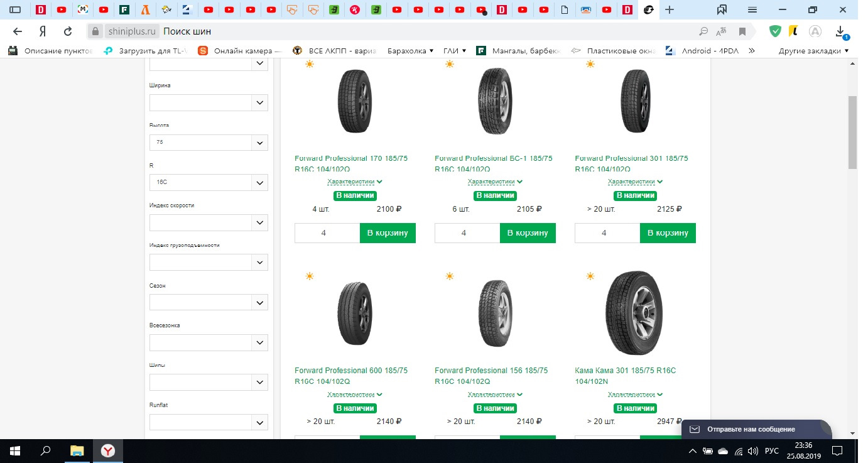
Task: Open Кама Кама 301 185/75 product link
Action: coord(625,376)
